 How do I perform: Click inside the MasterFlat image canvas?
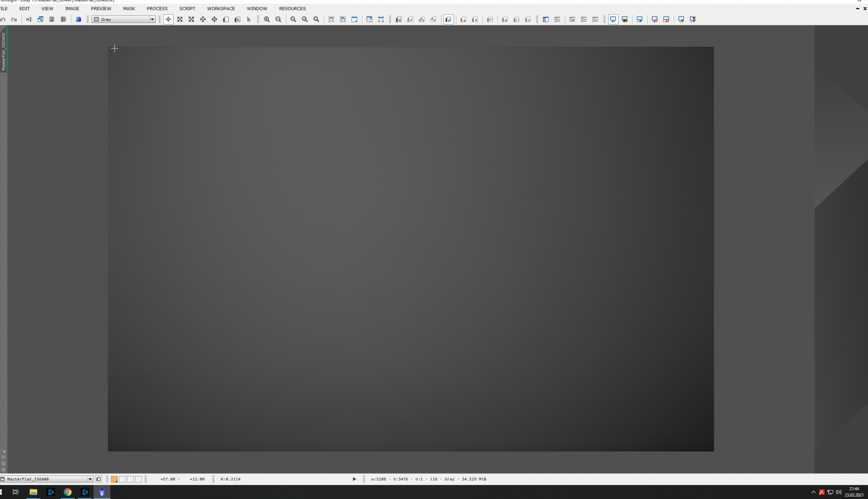(x=410, y=249)
